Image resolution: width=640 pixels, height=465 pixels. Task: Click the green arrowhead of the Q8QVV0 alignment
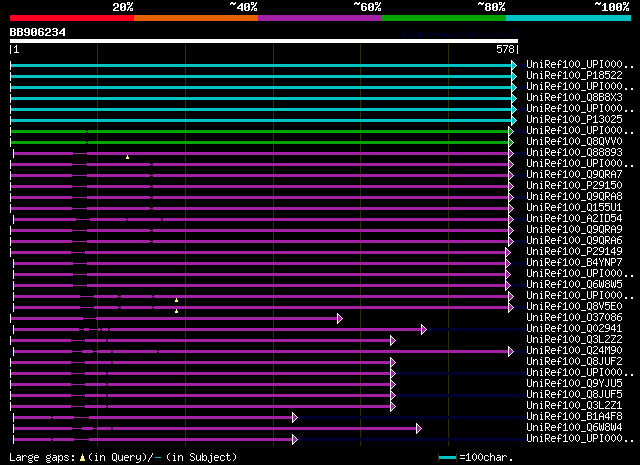511,142
